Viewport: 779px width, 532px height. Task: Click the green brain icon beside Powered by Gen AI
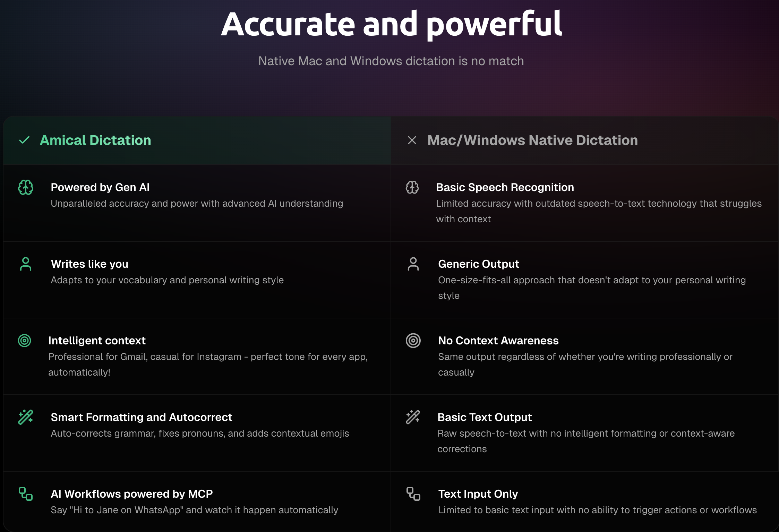click(x=26, y=187)
